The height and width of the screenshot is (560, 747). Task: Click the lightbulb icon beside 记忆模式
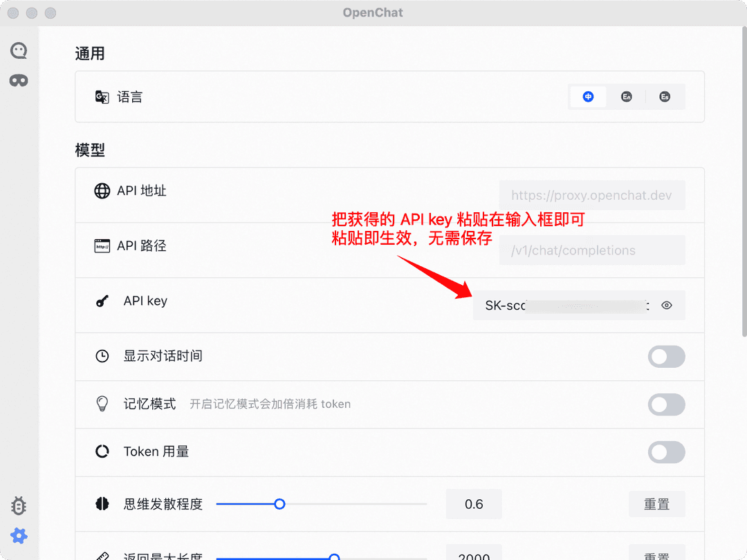pos(102,404)
